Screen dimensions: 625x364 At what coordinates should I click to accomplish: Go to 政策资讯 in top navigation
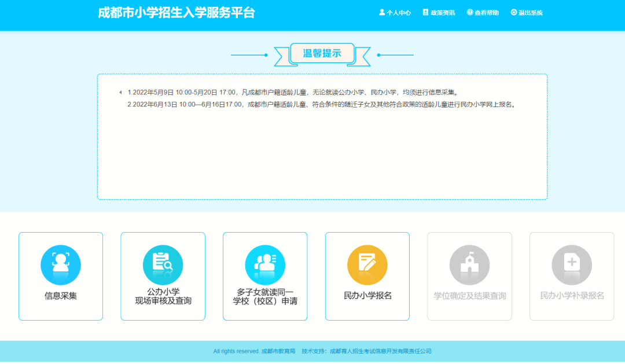pos(443,13)
